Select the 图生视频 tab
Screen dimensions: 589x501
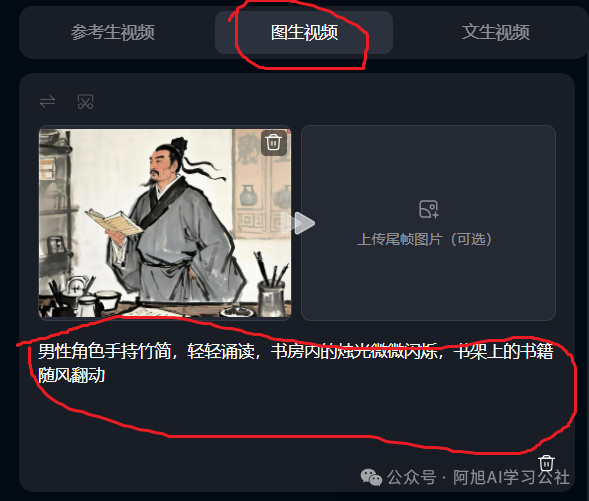(x=304, y=32)
